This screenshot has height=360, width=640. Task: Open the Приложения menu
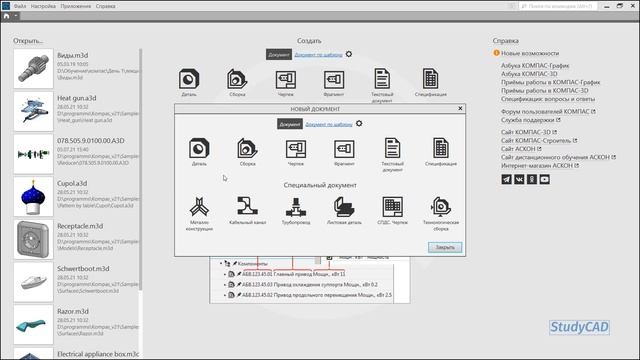pos(76,6)
